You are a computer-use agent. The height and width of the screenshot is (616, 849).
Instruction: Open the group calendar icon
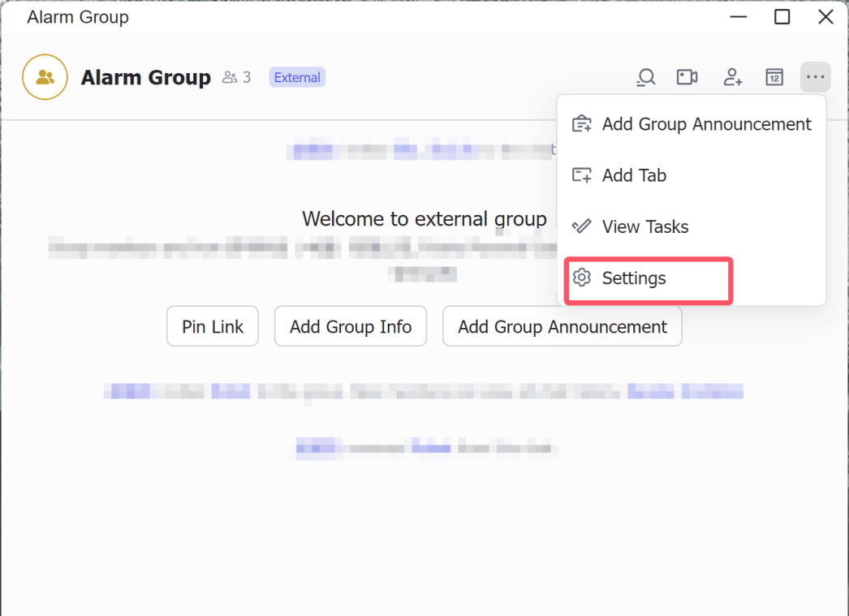(774, 77)
